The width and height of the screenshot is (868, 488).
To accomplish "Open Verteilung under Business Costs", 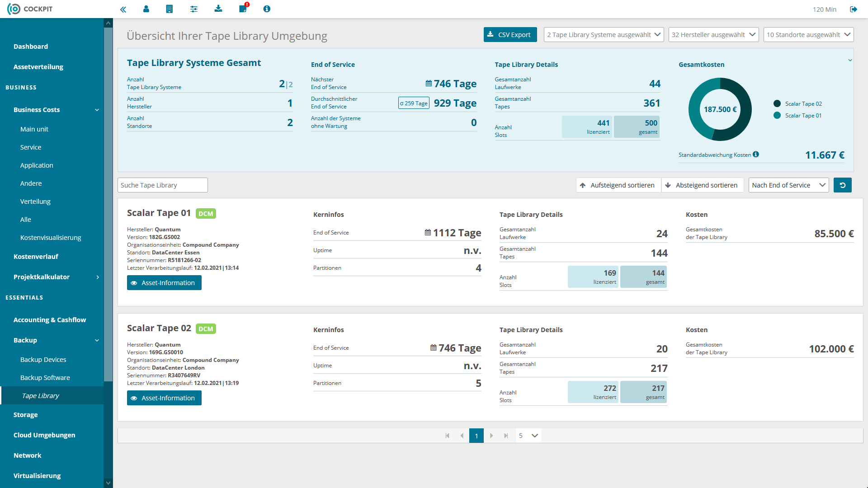I will coord(35,202).
